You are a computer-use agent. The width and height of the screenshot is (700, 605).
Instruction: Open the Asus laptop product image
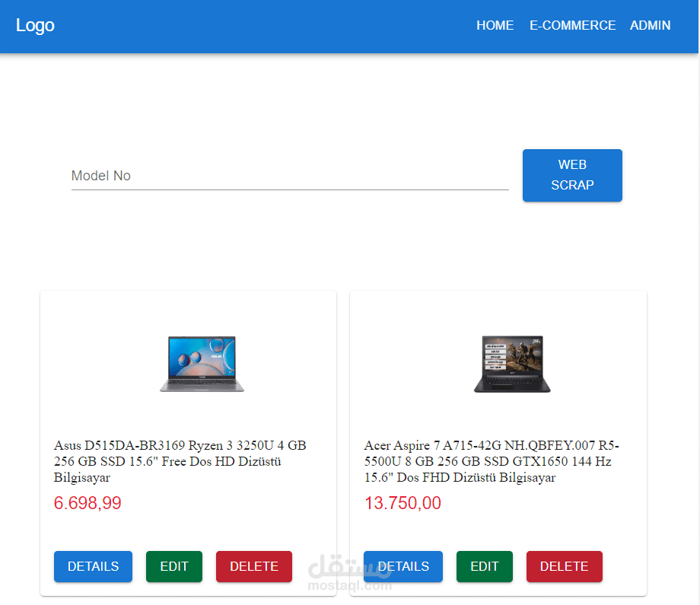tap(202, 364)
